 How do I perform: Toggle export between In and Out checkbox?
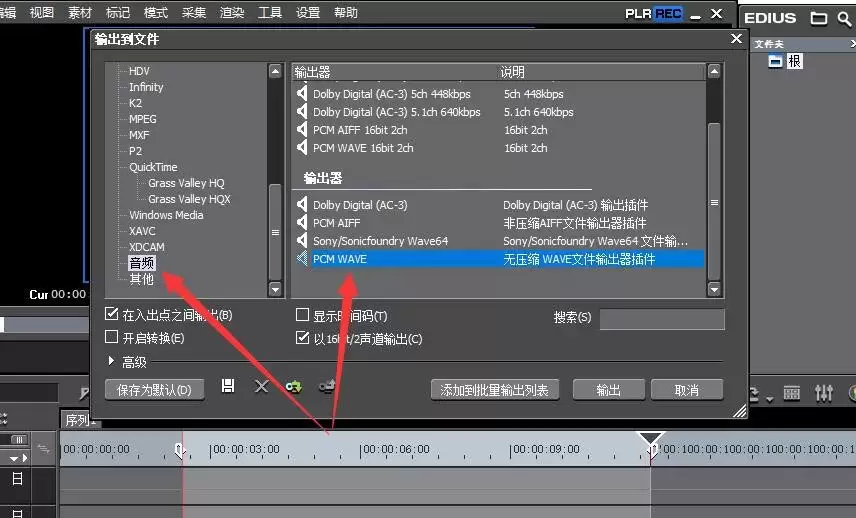(111, 314)
